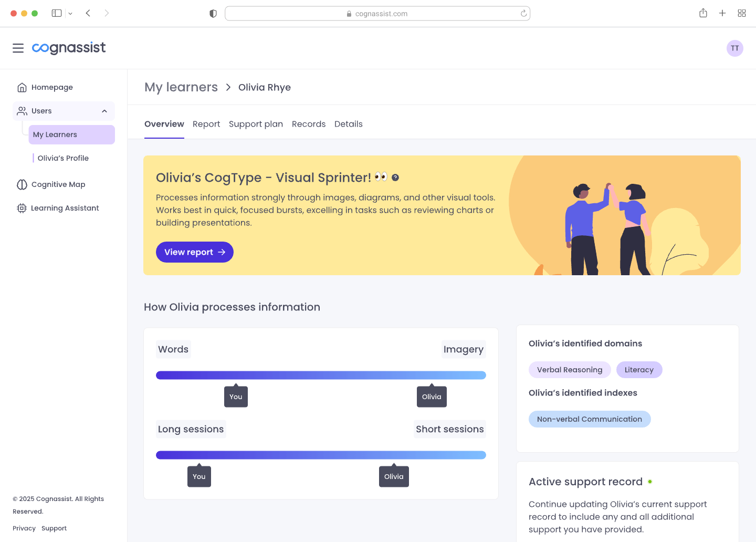The width and height of the screenshot is (756, 542).
Task: Click the You marker on Words-Imagery scale
Action: tap(236, 397)
